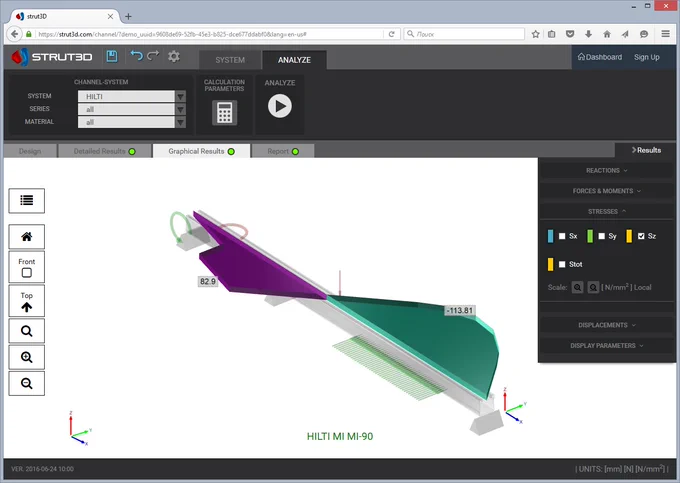680x483 pixels.
Task: Click the blue Sx color swatch
Action: [x=550, y=236]
